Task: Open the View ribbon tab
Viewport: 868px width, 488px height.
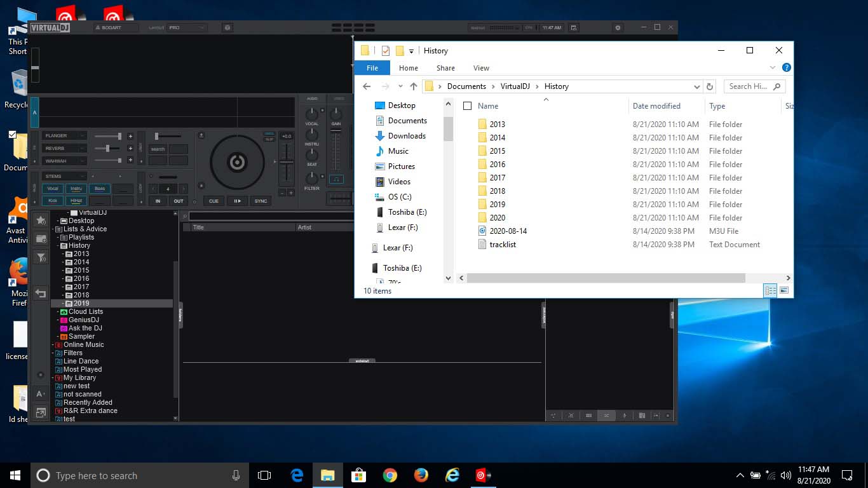Action: [x=481, y=68]
